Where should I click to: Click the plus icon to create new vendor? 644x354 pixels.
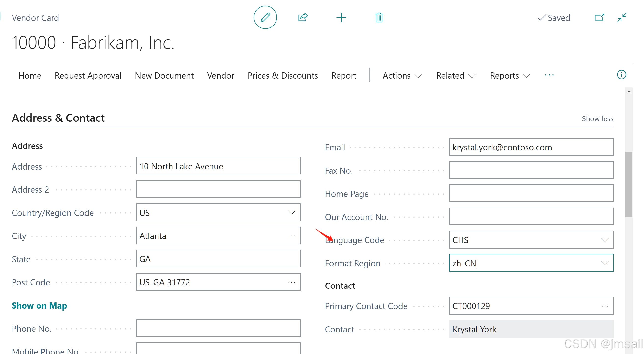[341, 17]
